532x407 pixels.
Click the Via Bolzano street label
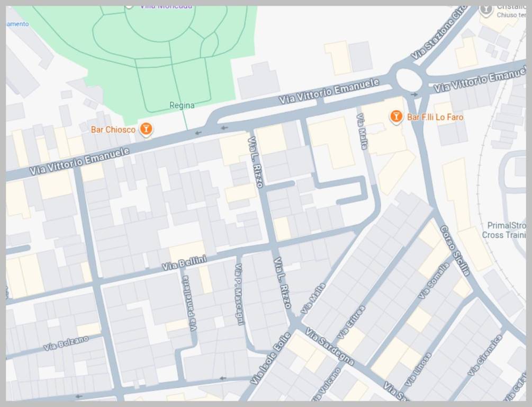click(x=66, y=343)
